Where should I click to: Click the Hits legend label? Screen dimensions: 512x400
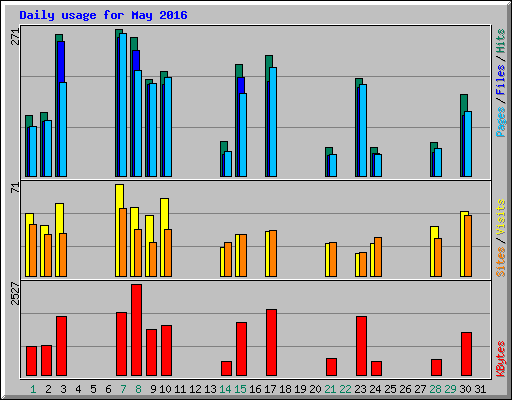coord(500,41)
